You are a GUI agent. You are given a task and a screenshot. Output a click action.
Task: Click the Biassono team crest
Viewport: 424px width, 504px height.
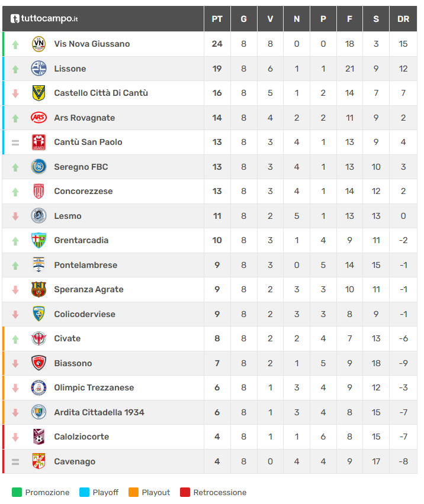(x=38, y=363)
